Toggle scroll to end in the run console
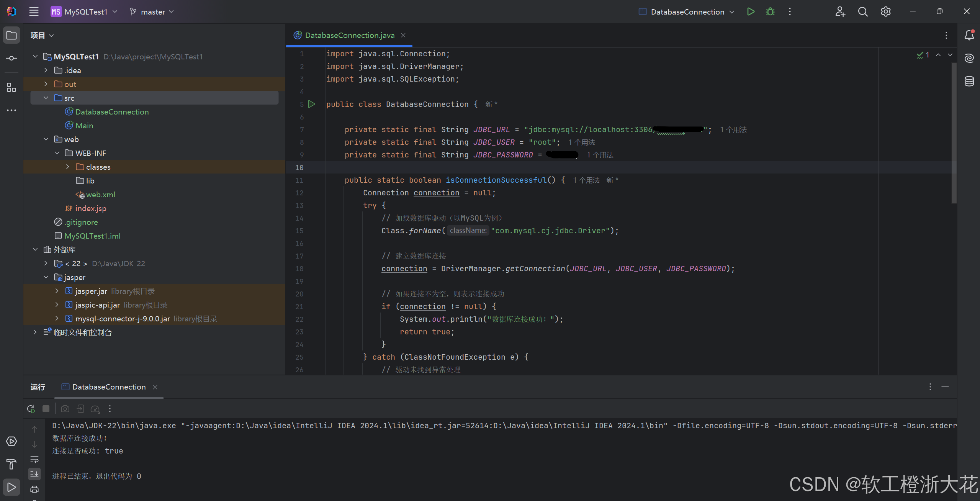The height and width of the screenshot is (501, 980). [34, 474]
